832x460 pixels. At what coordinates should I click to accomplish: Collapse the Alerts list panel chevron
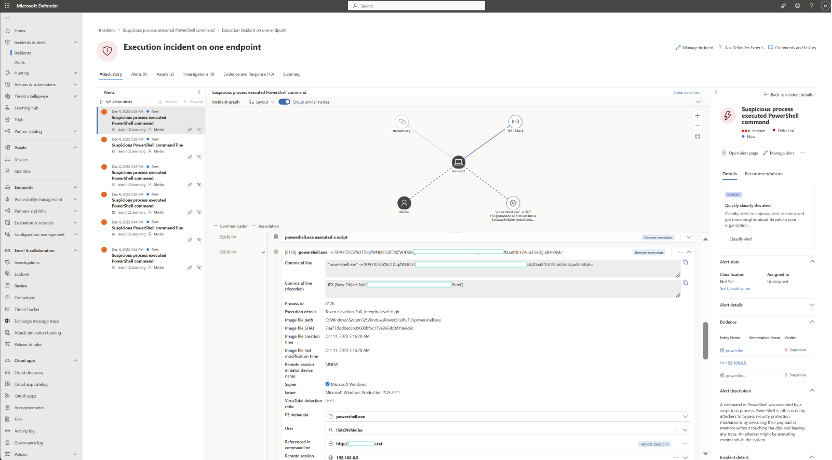200,92
